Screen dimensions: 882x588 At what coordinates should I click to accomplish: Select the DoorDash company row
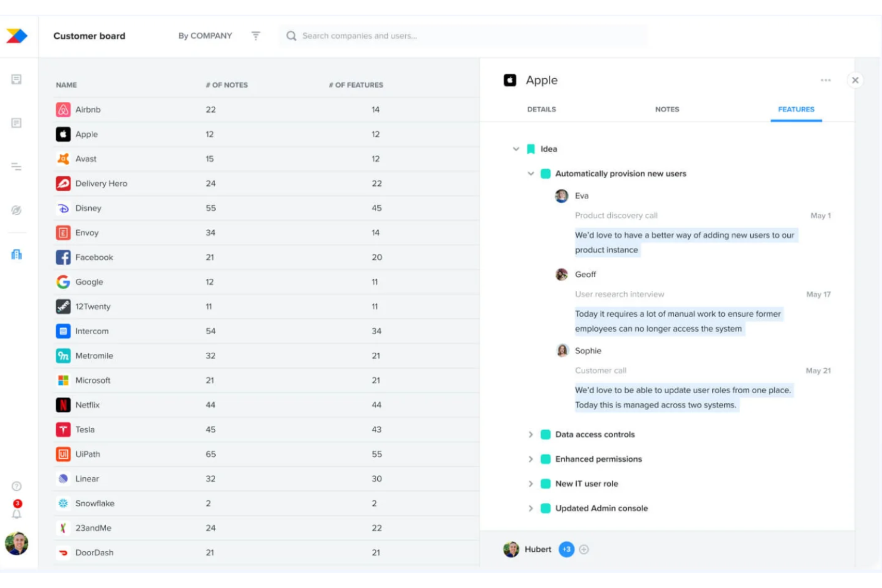pos(267,552)
